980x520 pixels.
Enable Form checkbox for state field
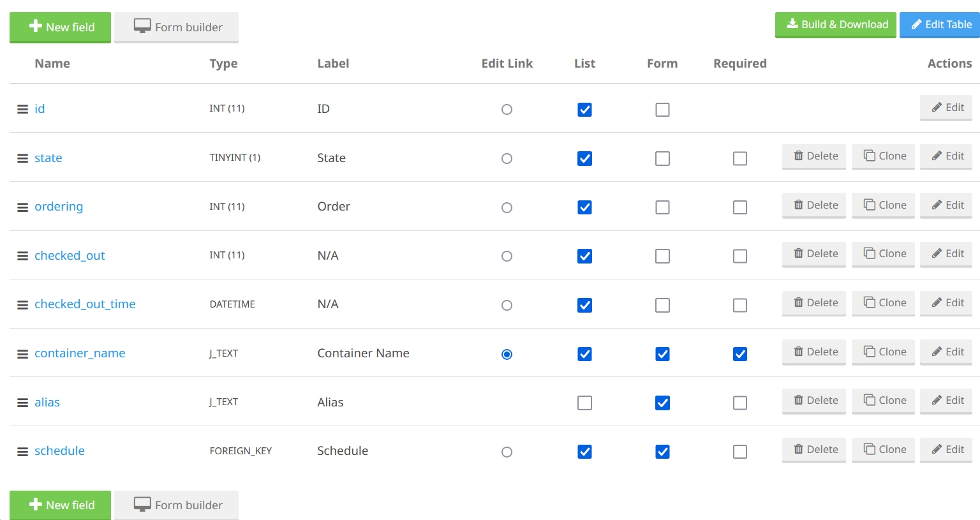[x=662, y=158]
